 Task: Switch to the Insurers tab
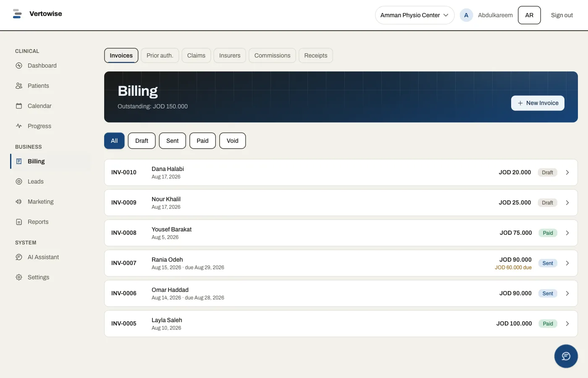tap(230, 55)
